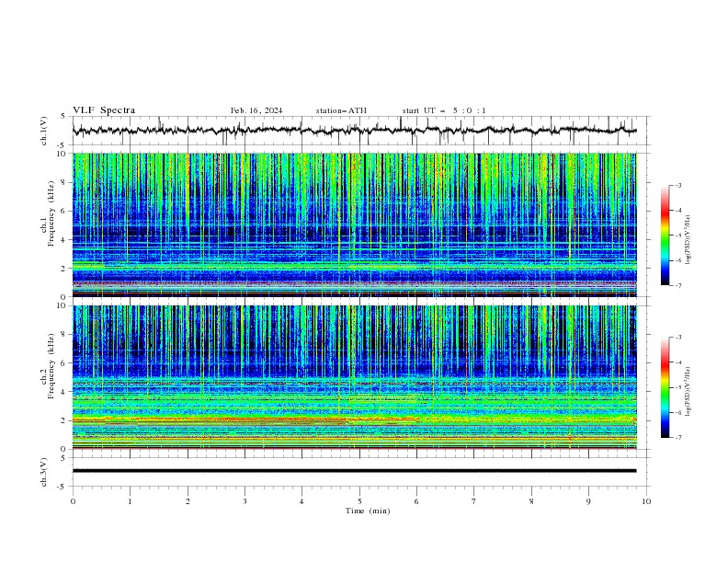Click the "-3" tick of the ch.1 colorbar
Image resolution: width=728 pixels, height=563 pixels.
tap(677, 185)
